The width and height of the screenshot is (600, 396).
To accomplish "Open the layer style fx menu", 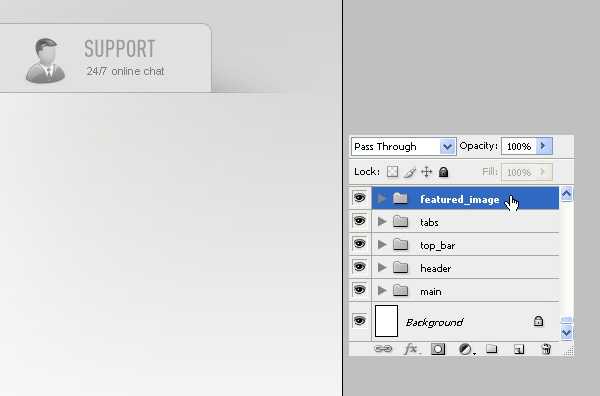I will [x=412, y=349].
